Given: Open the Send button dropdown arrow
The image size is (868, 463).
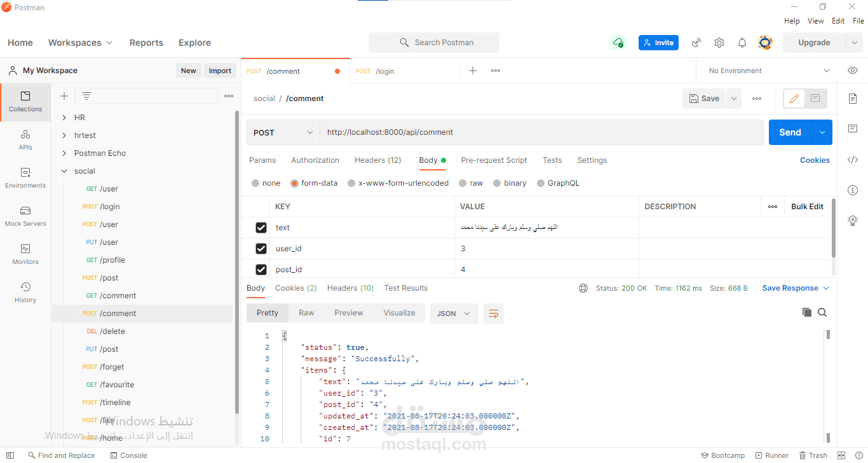Looking at the screenshot, I should click(822, 132).
